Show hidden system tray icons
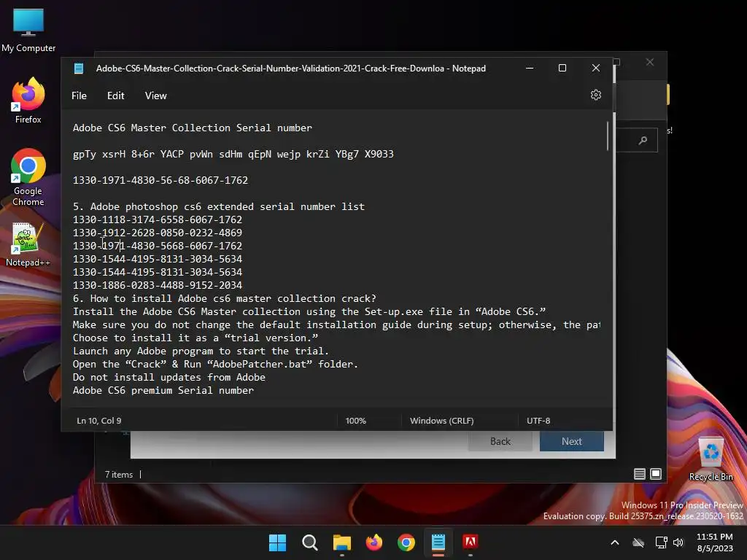The width and height of the screenshot is (747, 560). pyautogui.click(x=614, y=542)
